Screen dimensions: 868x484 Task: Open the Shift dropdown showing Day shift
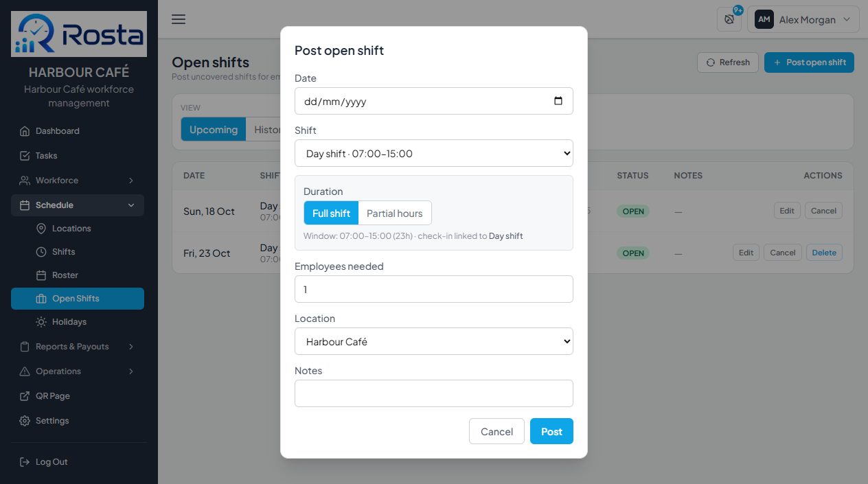click(434, 153)
